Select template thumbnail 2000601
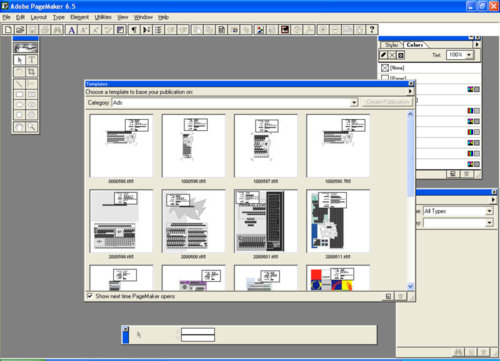500x361 pixels. (x=266, y=221)
